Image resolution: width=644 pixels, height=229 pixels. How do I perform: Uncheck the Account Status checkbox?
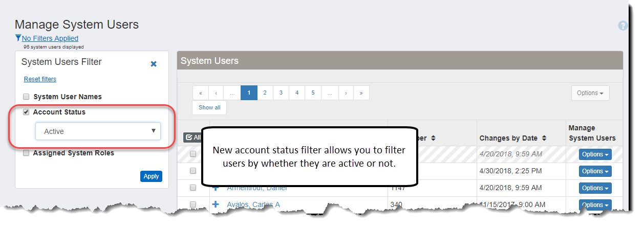point(26,112)
